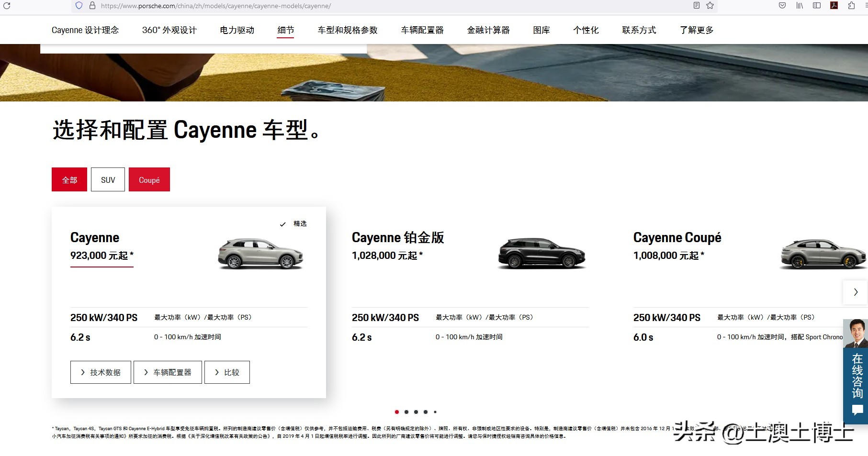Viewport: 868px width, 456px height.
Task: Click the 技术数据 button
Action: 100,372
